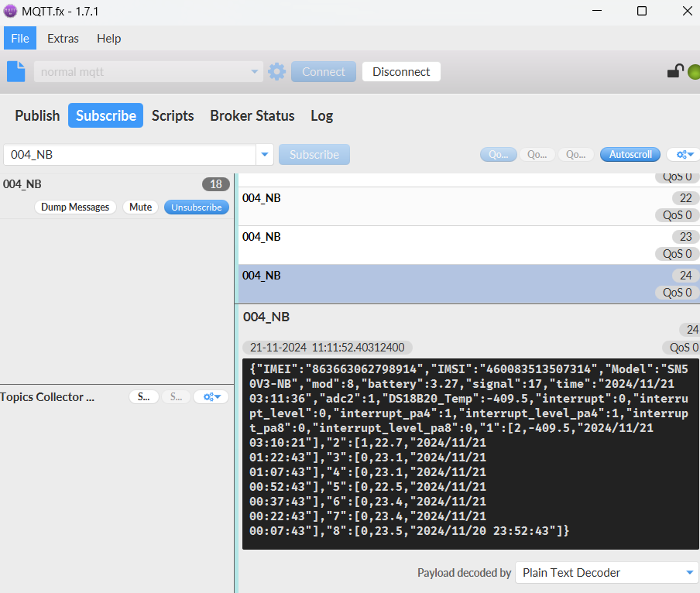Screen dimensions: 700x593
Task: Open the File menu
Action: (x=20, y=39)
